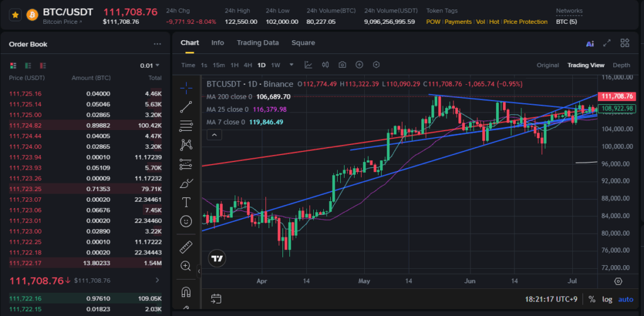Screen dimensions: 644x316
Task: Select the 4H timeframe
Action: coord(248,65)
